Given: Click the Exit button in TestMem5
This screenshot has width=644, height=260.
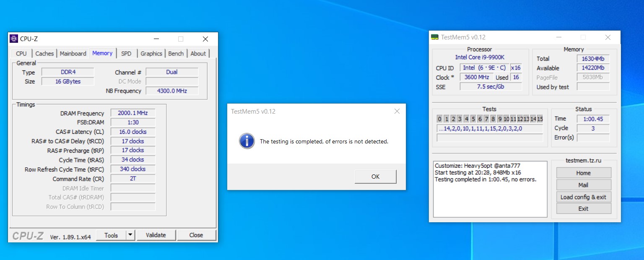Looking at the screenshot, I should pos(584,208).
